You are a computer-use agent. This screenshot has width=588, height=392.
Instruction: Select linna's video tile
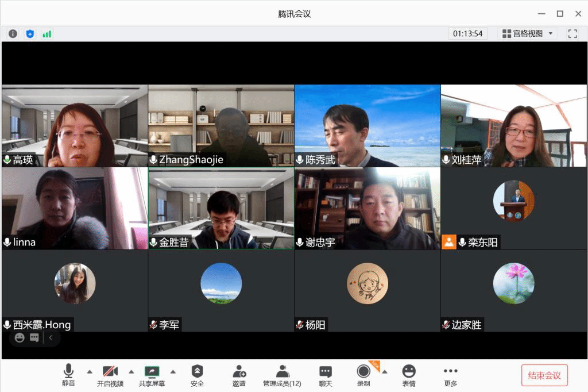coord(75,209)
